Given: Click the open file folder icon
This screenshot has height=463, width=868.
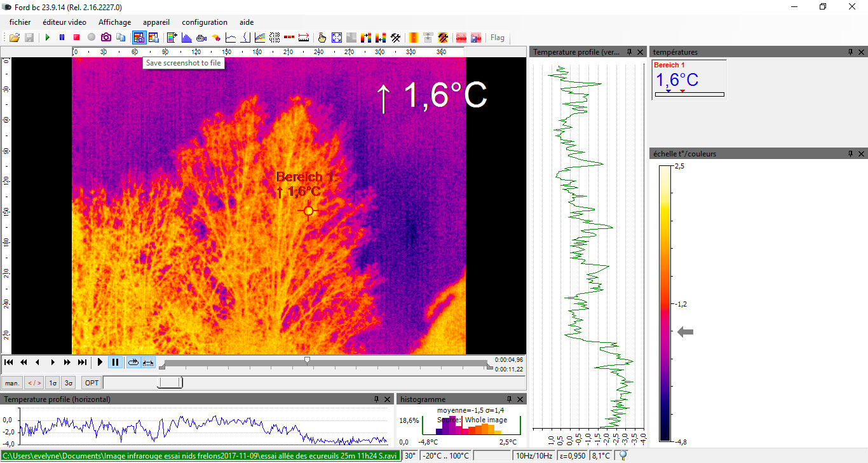Looking at the screenshot, I should pos(14,38).
